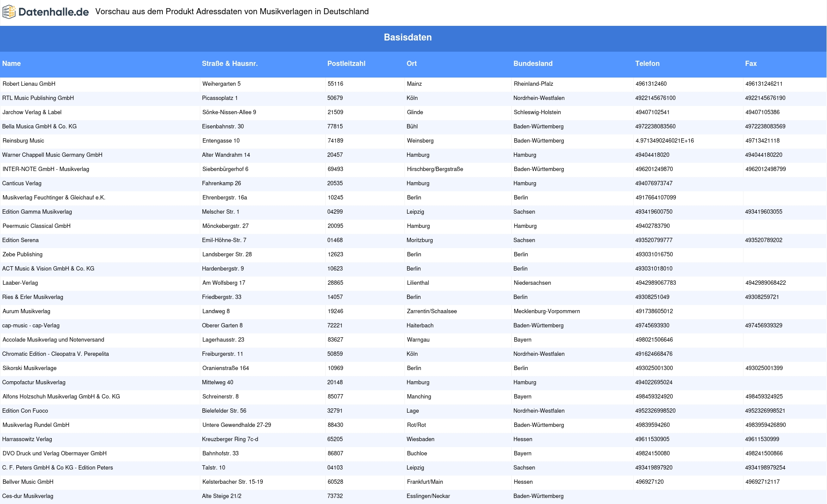The height and width of the screenshot is (504, 827).
Task: Click the Ort column header
Action: [412, 63]
